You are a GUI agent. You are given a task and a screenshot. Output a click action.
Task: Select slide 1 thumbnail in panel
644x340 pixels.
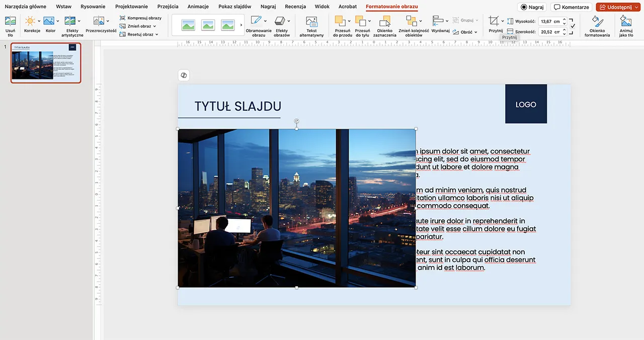tap(46, 63)
